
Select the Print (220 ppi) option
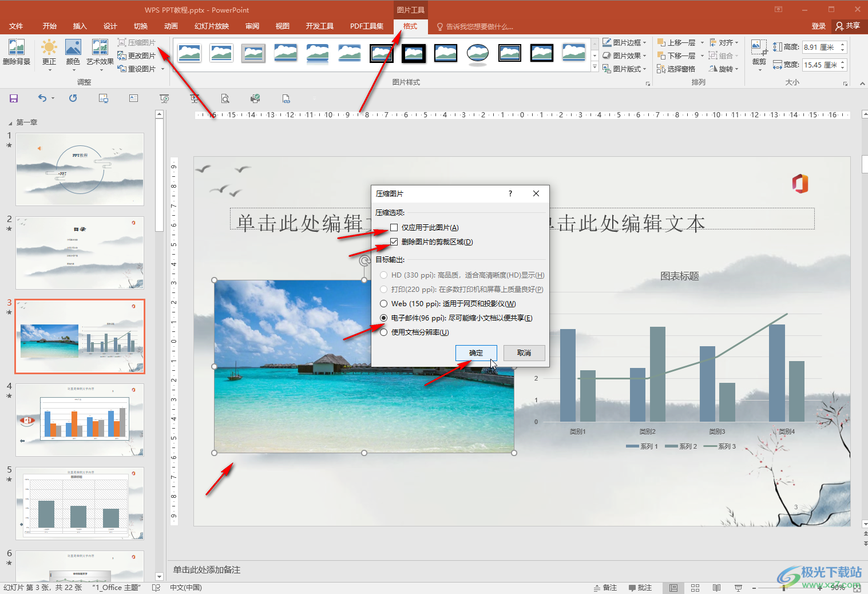click(461, 289)
